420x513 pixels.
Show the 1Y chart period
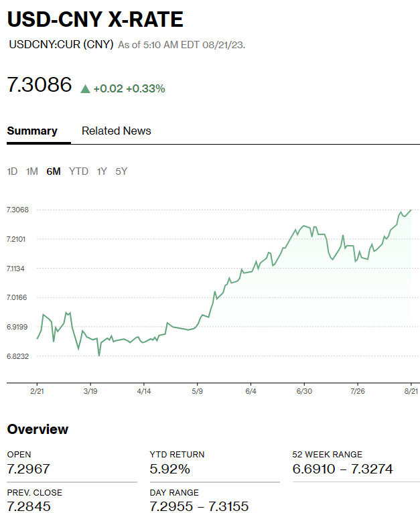(102, 171)
